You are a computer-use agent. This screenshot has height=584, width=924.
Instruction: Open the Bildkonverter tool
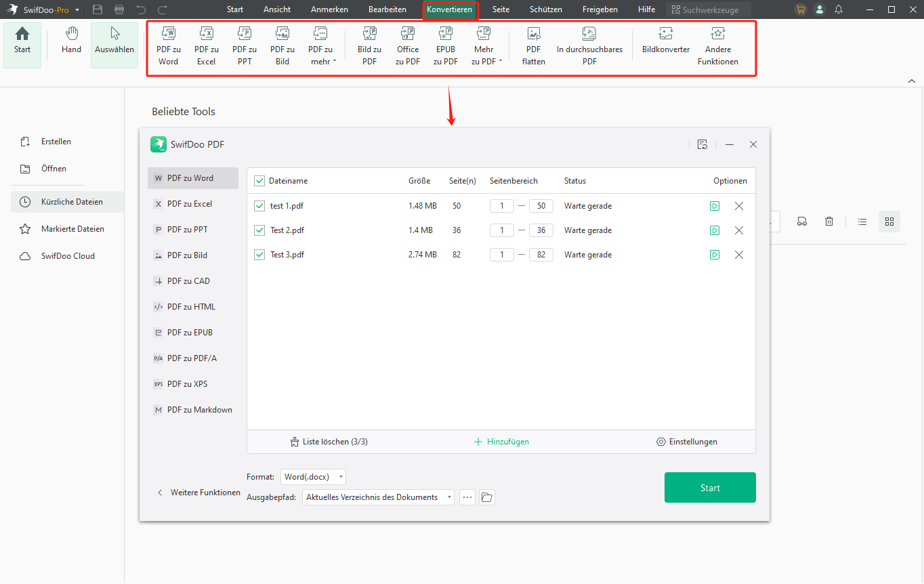tap(666, 41)
